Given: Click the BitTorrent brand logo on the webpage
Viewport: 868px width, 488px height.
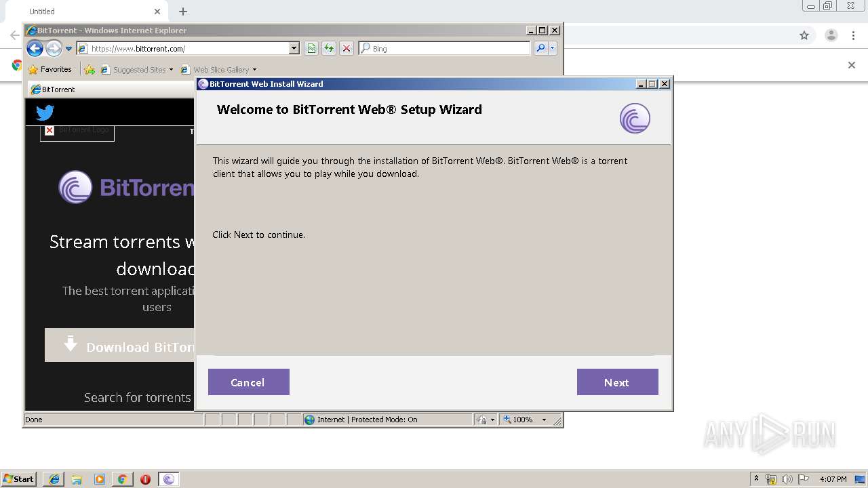Looking at the screenshot, I should [126, 187].
